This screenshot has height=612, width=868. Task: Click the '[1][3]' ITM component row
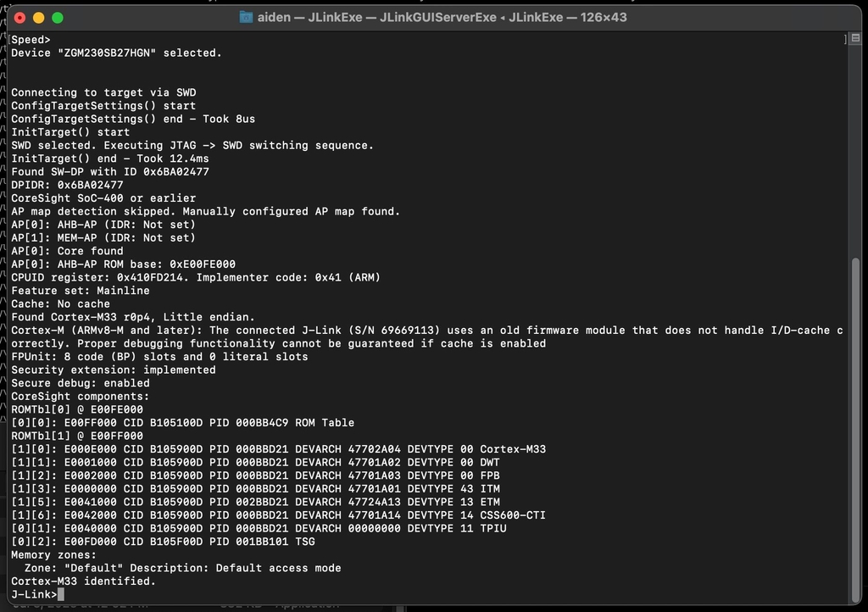coord(255,489)
